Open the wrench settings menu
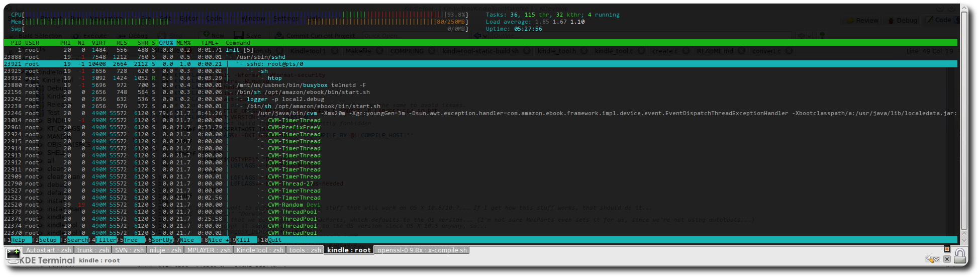 click(932, 259)
